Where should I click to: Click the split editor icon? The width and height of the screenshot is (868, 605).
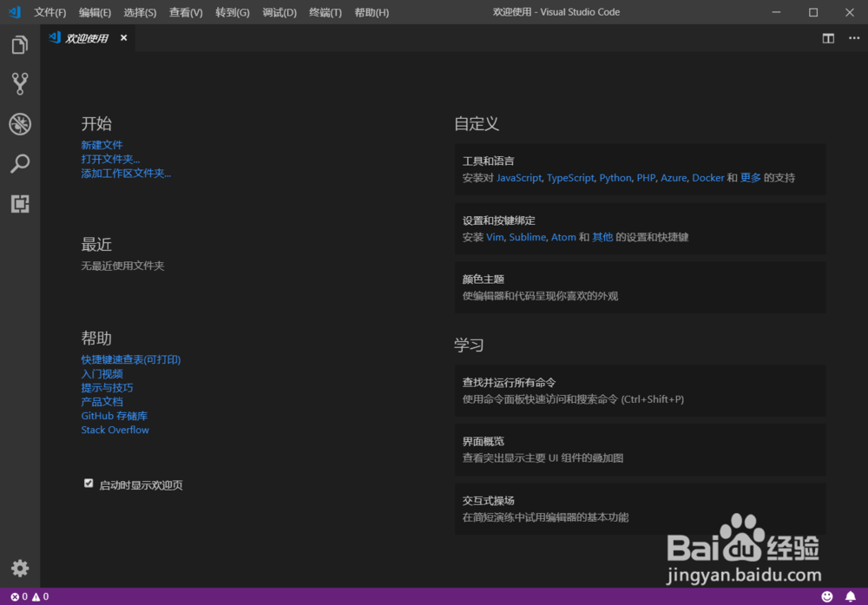pos(828,38)
